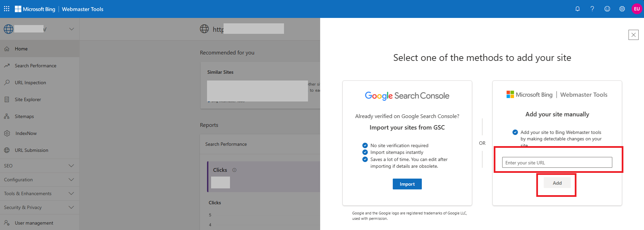Select the Clicks metric card
Screen dimensions: 644x230
click(x=264, y=177)
